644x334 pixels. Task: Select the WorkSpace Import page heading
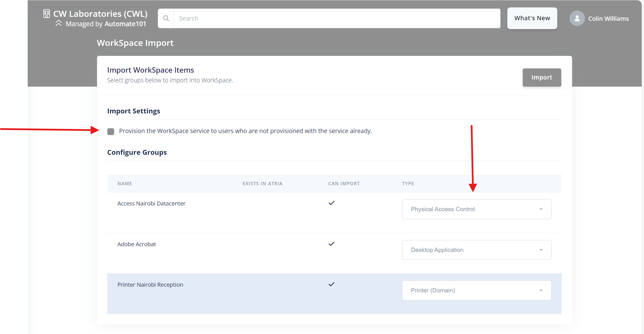click(135, 43)
